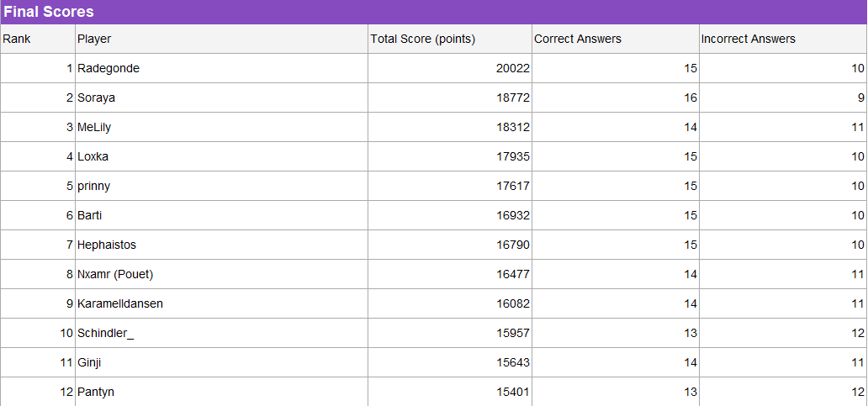
Task: Click the Correct Answers column header
Action: tap(616, 39)
